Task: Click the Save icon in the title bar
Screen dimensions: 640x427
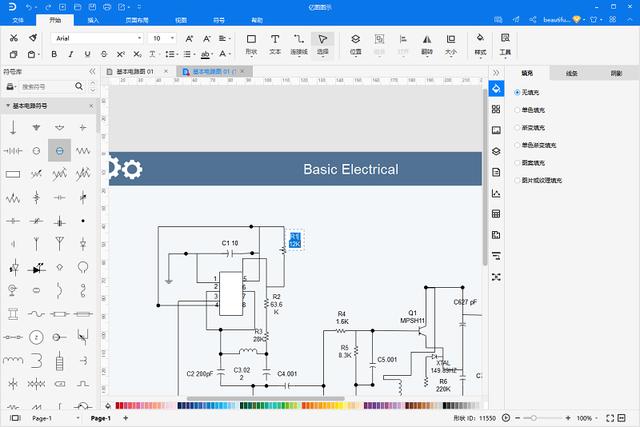Action: pos(92,7)
